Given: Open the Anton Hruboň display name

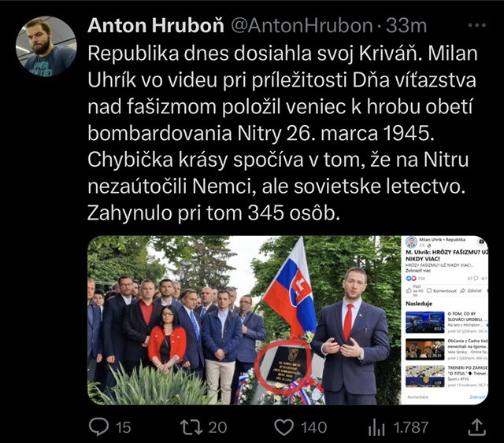Looking at the screenshot, I should pos(156,25).
